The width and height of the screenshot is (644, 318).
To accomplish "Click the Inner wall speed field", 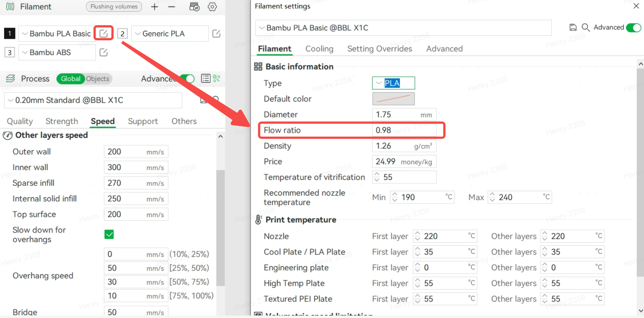I will (x=136, y=168).
